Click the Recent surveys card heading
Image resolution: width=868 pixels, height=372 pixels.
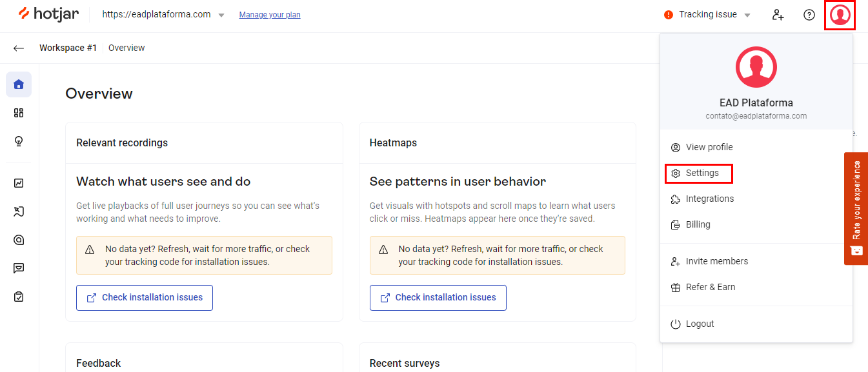click(x=405, y=364)
